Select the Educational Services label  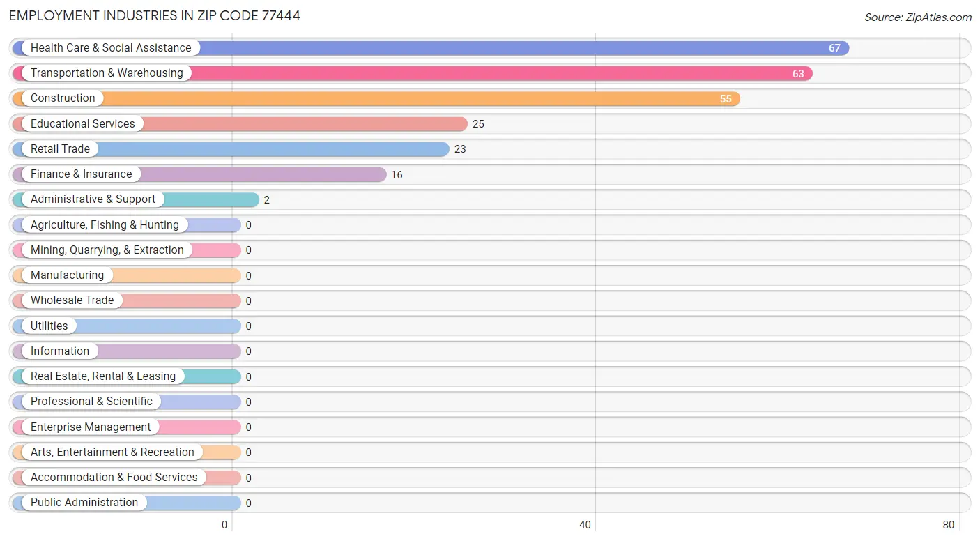83,123
